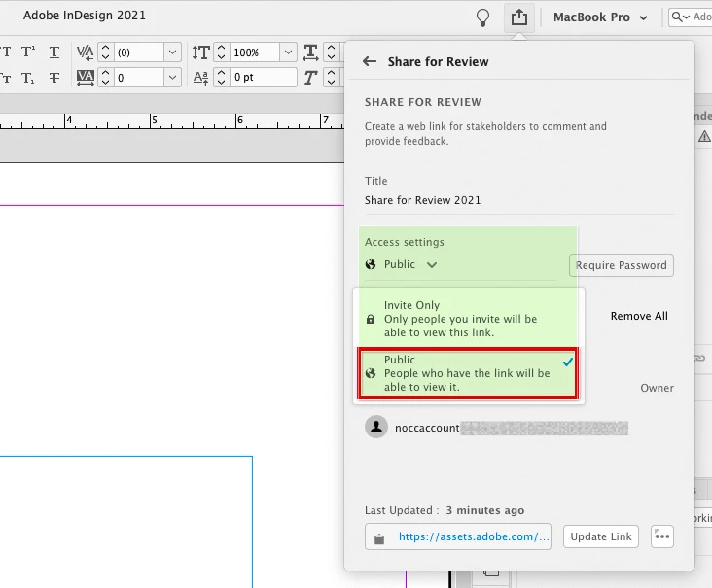Image resolution: width=712 pixels, height=588 pixels.
Task: Open the kerning dropdown arrow
Action: point(172,52)
